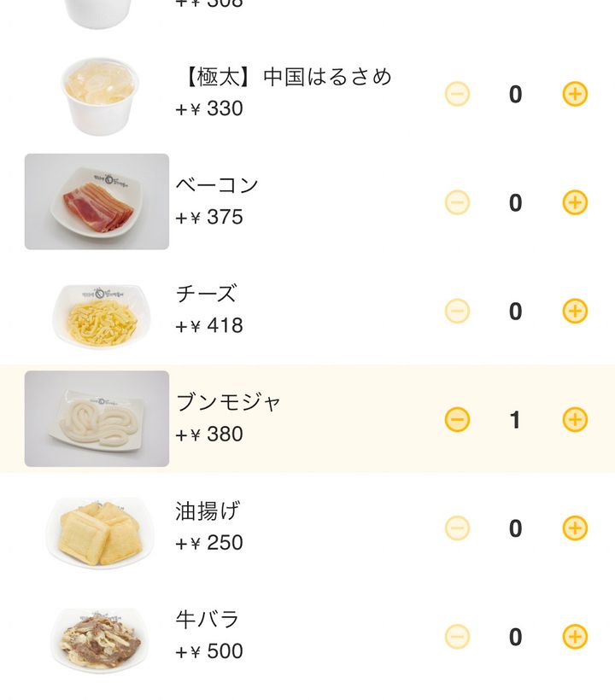Tap the 【極太】中国はるさめ label
Screen dimensions: 615x700
[284, 77]
